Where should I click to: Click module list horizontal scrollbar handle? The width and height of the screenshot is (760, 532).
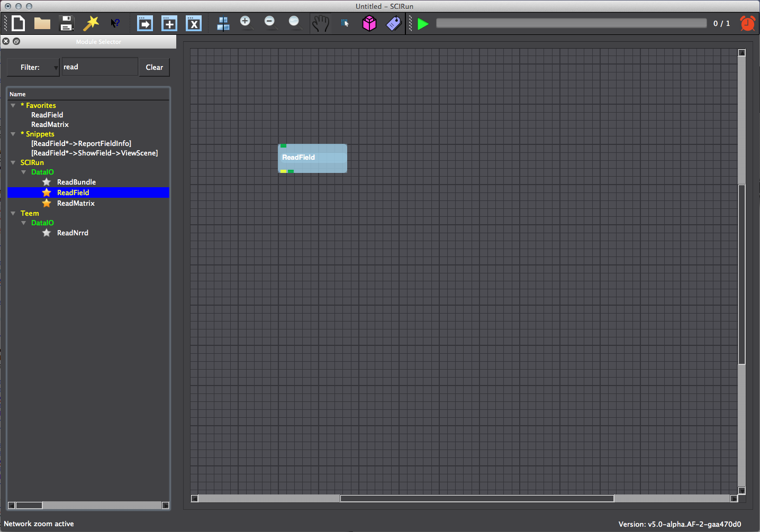click(29, 506)
